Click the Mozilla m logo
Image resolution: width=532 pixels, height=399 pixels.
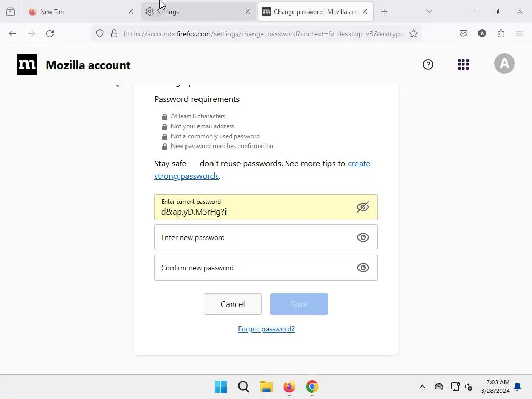[27, 64]
